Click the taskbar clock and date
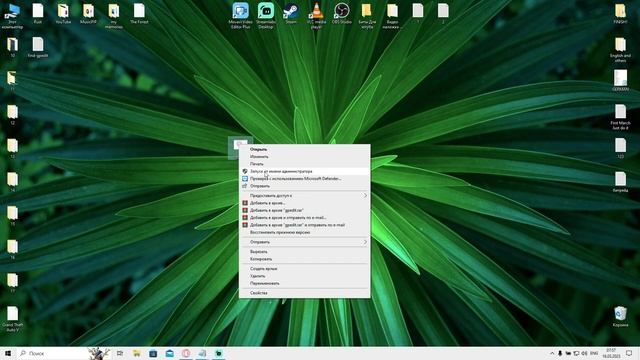This screenshot has height=360, width=640. coord(611,353)
